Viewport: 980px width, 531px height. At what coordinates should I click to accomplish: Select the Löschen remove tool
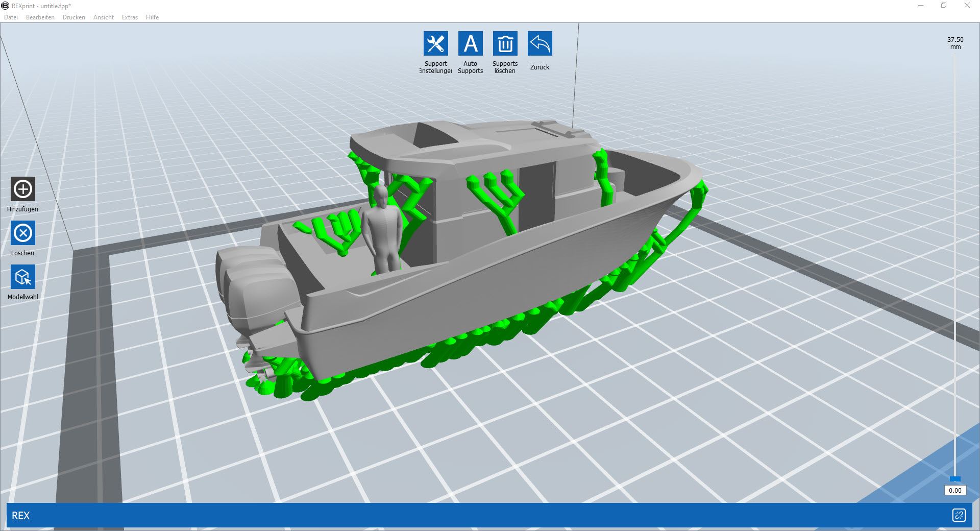coord(22,233)
